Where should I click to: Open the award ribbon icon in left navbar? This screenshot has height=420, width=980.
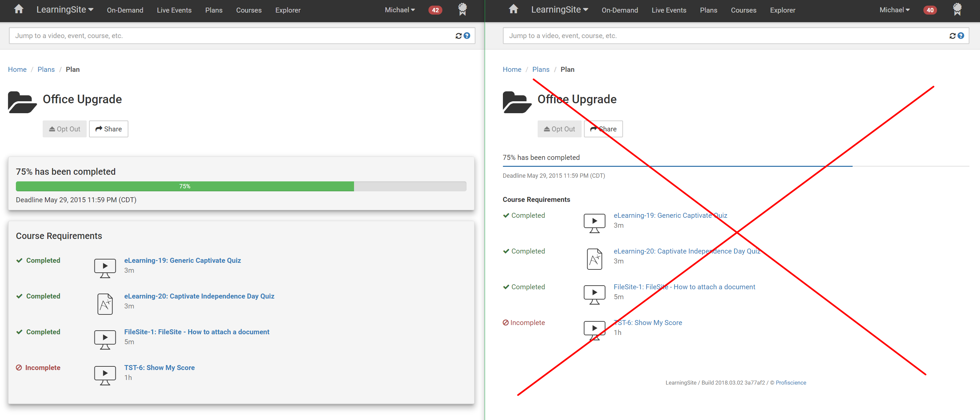click(462, 10)
